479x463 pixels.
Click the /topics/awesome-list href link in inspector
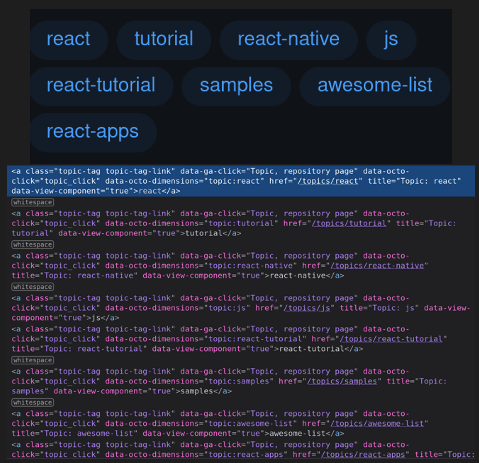[x=377, y=424]
